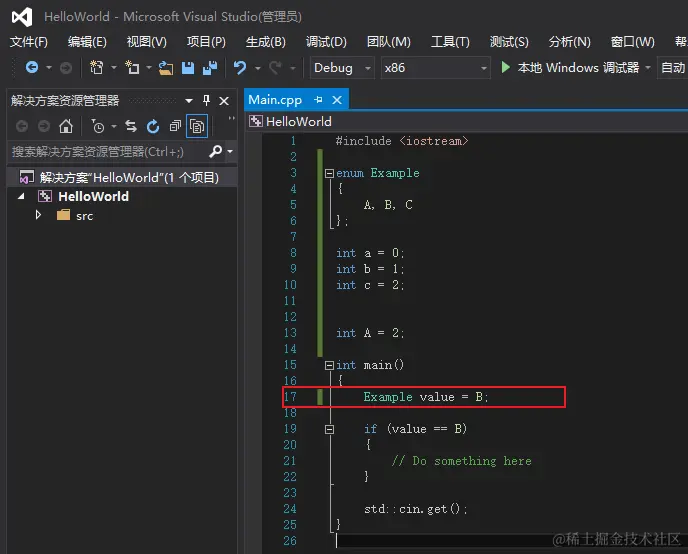Image resolution: width=688 pixels, height=554 pixels.
Task: Click the Undo toolbar icon
Action: (x=240, y=68)
